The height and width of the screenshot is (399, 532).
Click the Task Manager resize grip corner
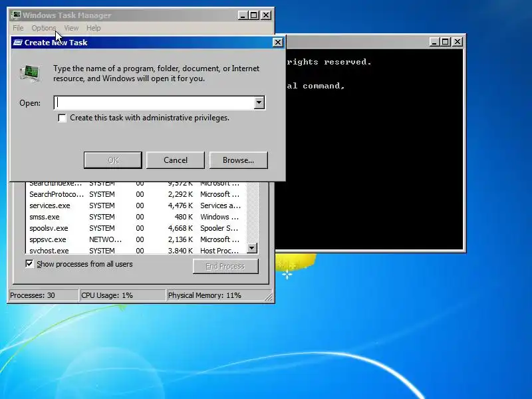pos(269,297)
